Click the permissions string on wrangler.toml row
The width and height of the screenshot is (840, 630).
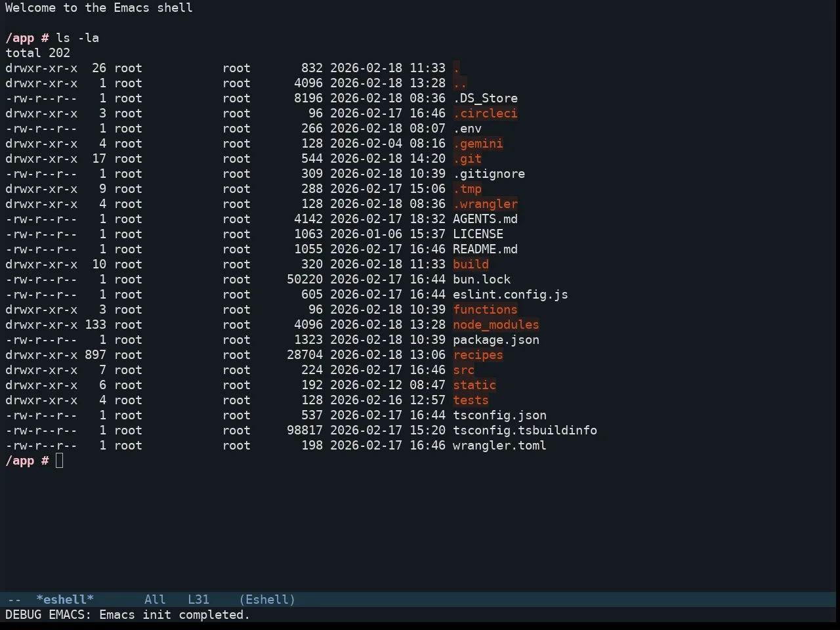tap(41, 446)
